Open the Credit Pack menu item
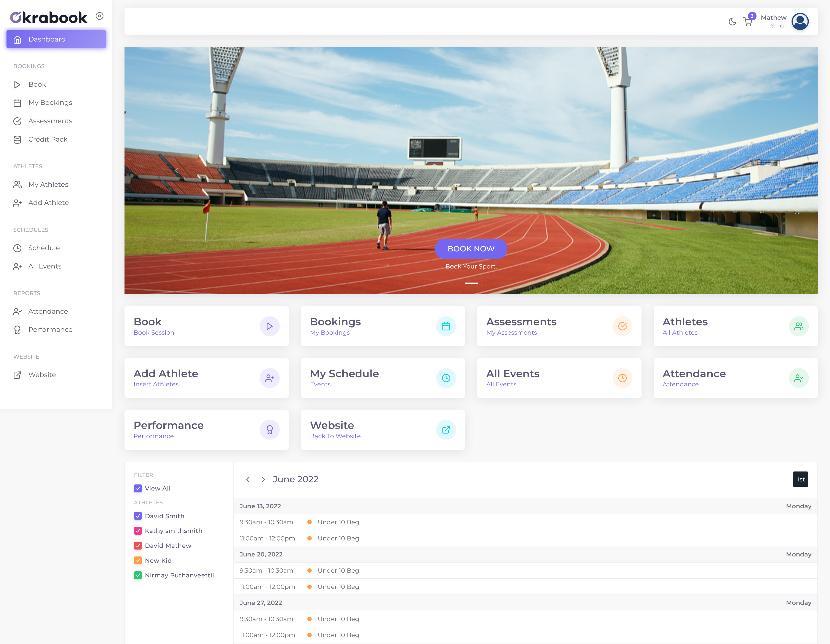 point(47,139)
